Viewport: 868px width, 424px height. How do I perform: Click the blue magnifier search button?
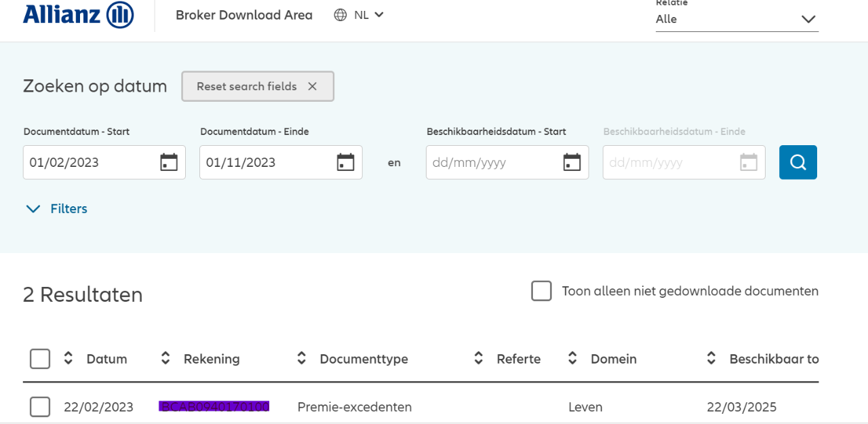click(797, 162)
